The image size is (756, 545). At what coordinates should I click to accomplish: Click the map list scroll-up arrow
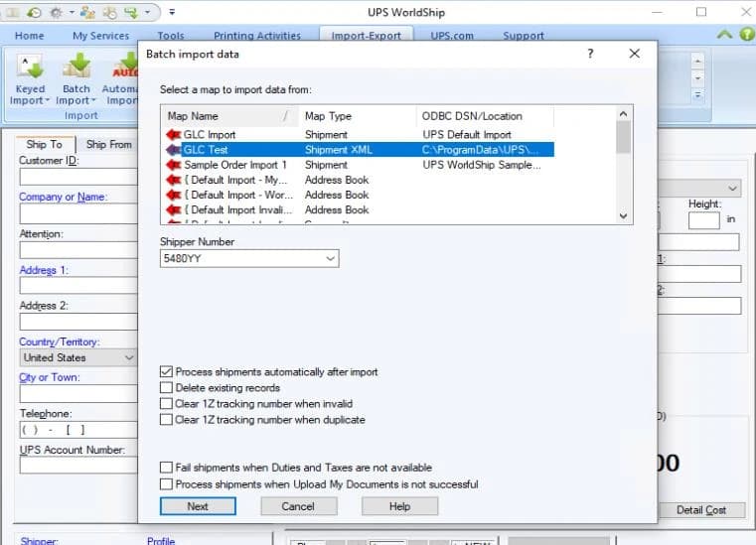[623, 114]
